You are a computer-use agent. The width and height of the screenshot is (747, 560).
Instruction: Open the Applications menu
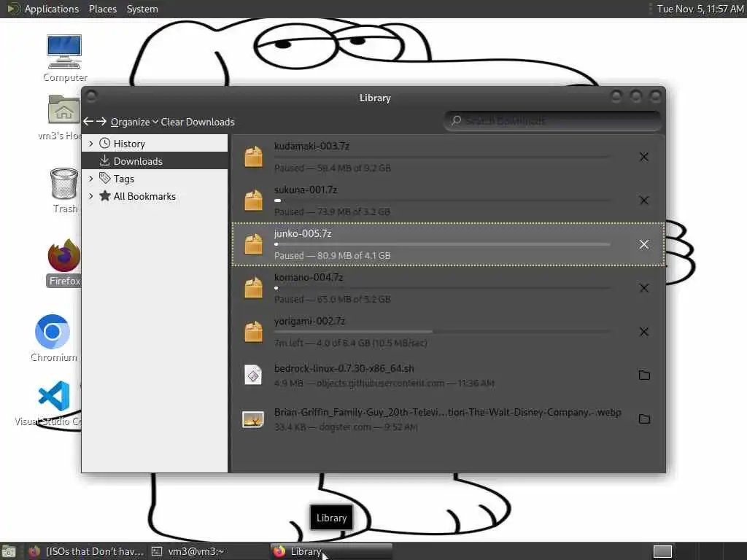pyautogui.click(x=43, y=9)
